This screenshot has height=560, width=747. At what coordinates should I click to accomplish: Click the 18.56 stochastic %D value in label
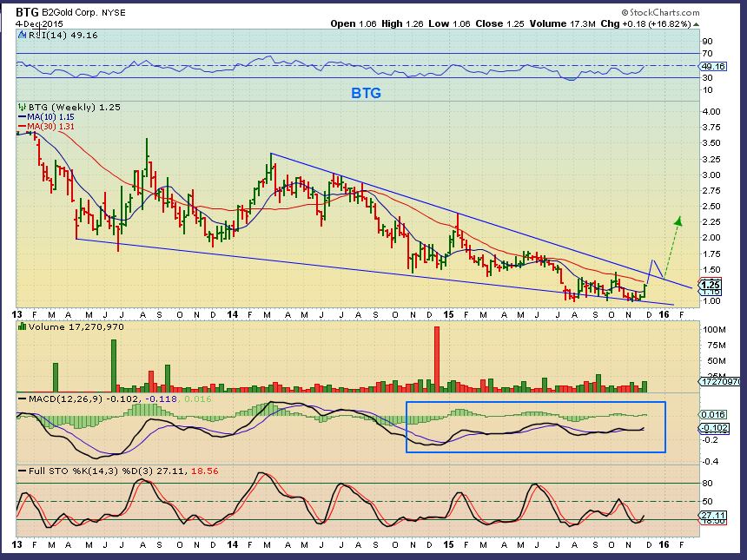[205, 471]
